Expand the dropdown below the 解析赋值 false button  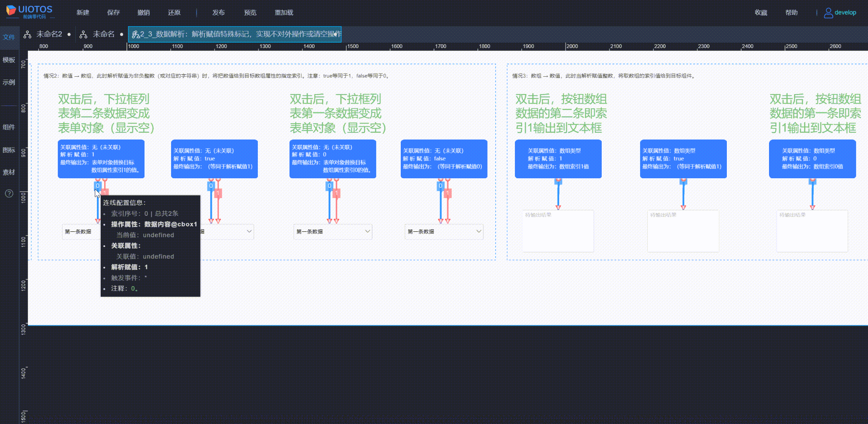[x=478, y=231]
